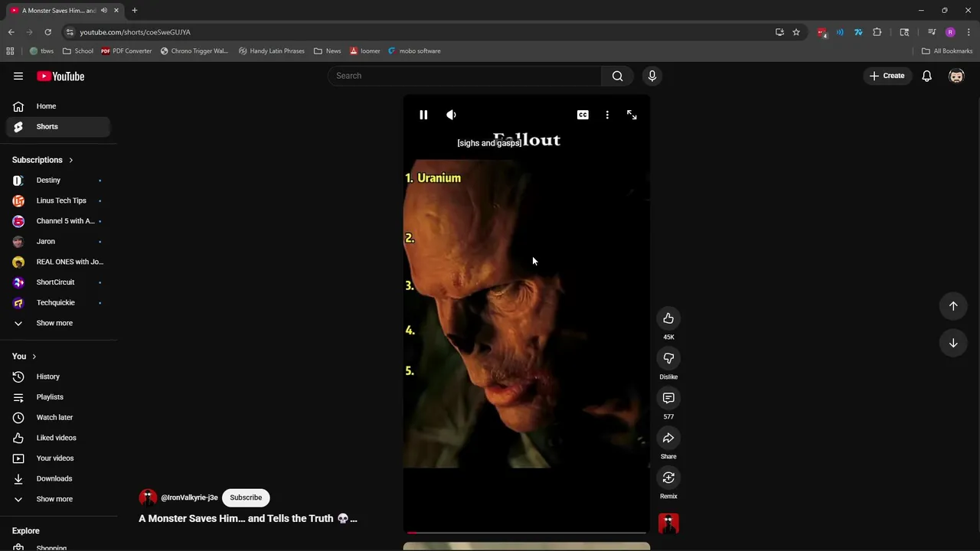The height and width of the screenshot is (551, 980).
Task: Open the red extension with badge 4
Action: tap(822, 32)
